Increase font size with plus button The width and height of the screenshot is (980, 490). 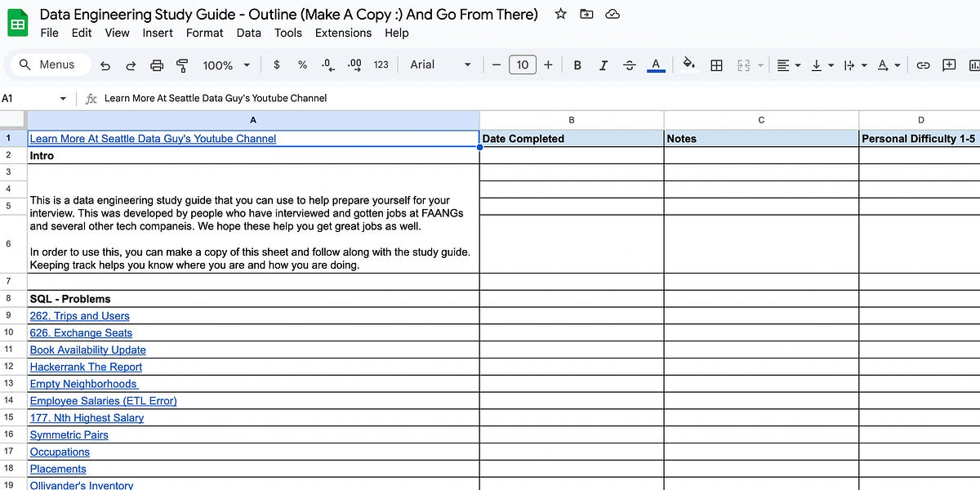pyautogui.click(x=548, y=65)
